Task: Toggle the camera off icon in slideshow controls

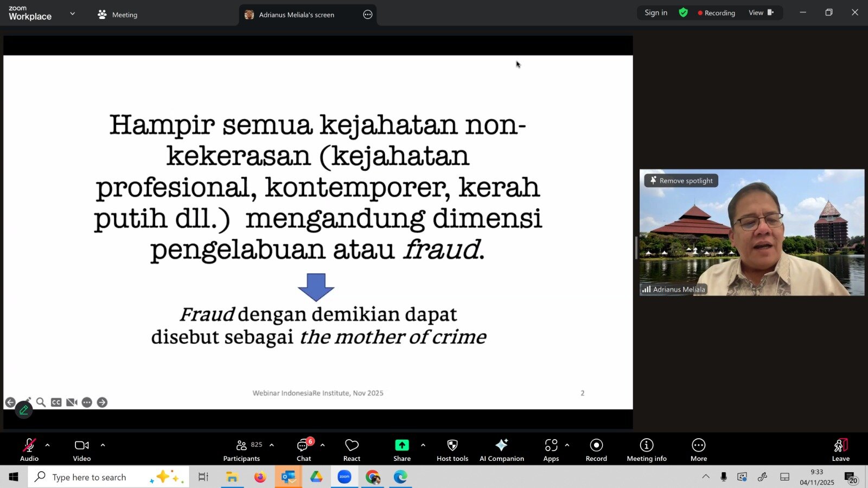Action: pos(71,402)
